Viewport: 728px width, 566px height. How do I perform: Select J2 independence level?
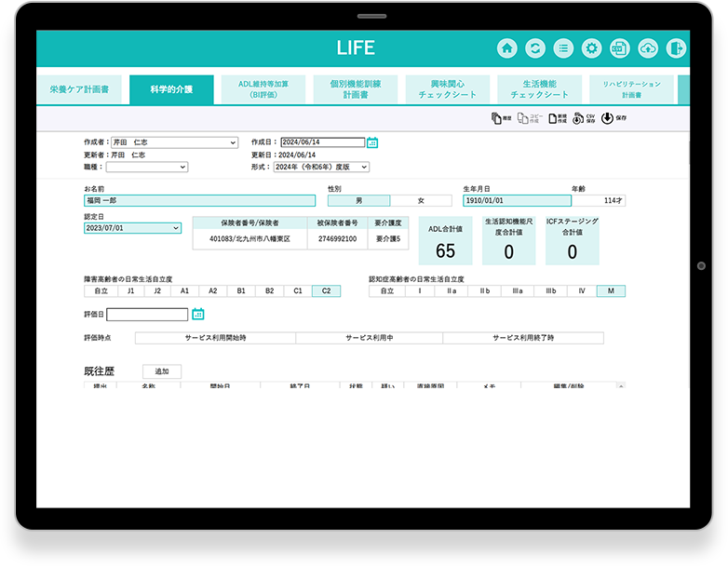157,291
